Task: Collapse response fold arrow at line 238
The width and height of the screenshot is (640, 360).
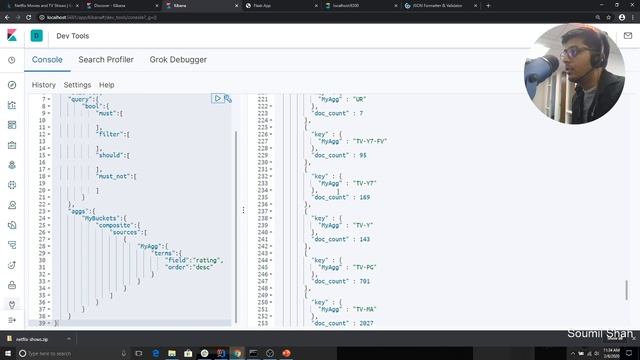Action: tap(271, 218)
